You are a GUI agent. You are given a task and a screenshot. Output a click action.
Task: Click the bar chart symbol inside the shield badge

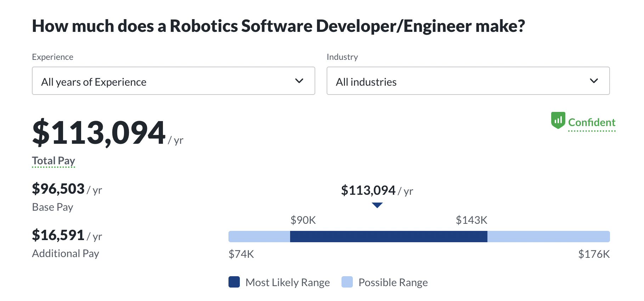[558, 121]
